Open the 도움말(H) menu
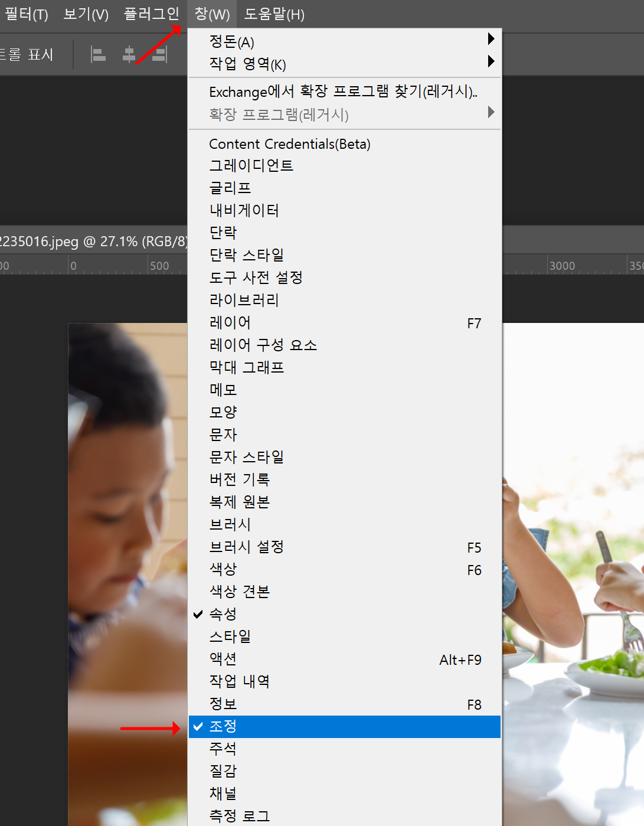This screenshot has height=826, width=644. click(272, 15)
